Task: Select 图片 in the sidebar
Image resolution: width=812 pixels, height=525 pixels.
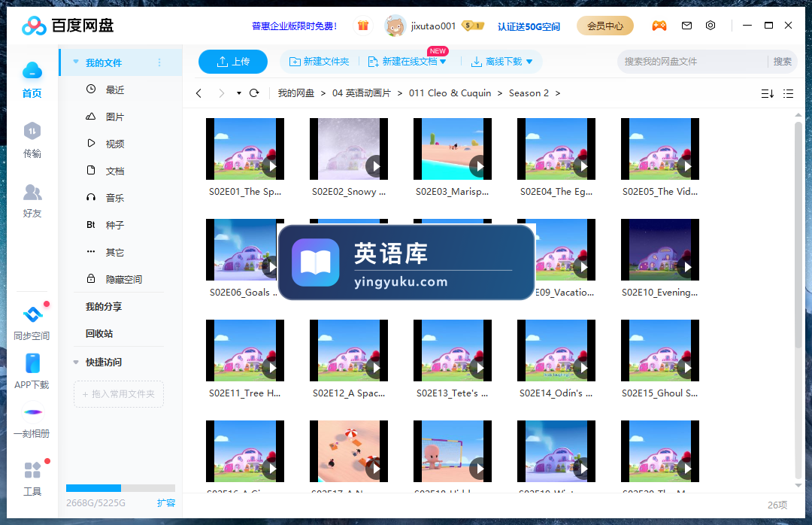Action: click(x=114, y=117)
